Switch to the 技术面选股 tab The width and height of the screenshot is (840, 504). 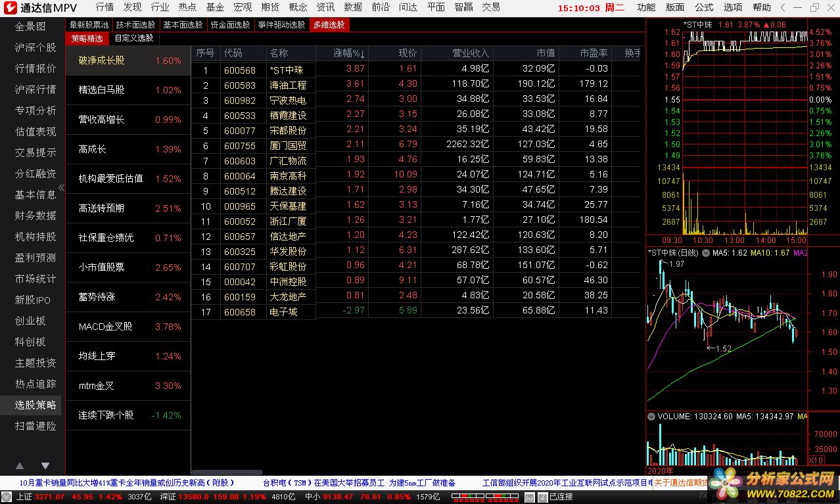pos(136,25)
